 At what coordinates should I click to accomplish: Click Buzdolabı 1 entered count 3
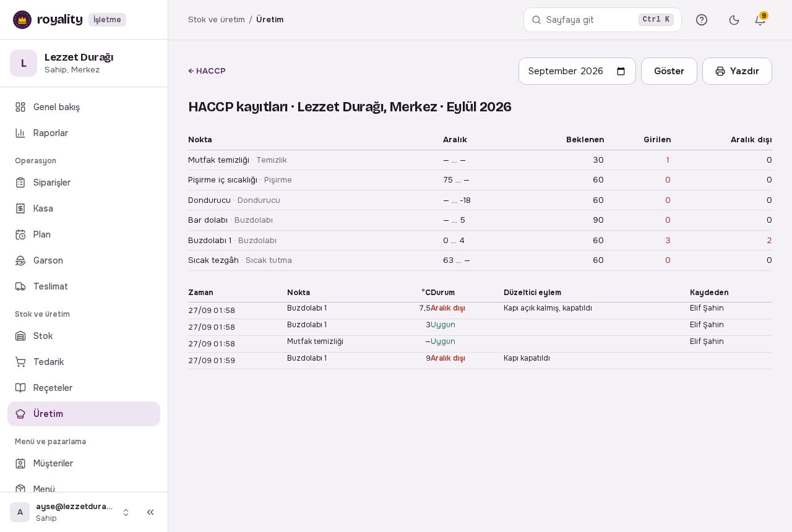[668, 241]
